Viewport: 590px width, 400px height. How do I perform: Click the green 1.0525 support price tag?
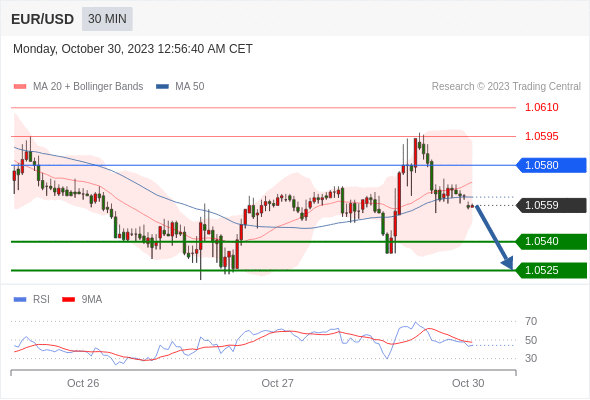[x=551, y=270]
